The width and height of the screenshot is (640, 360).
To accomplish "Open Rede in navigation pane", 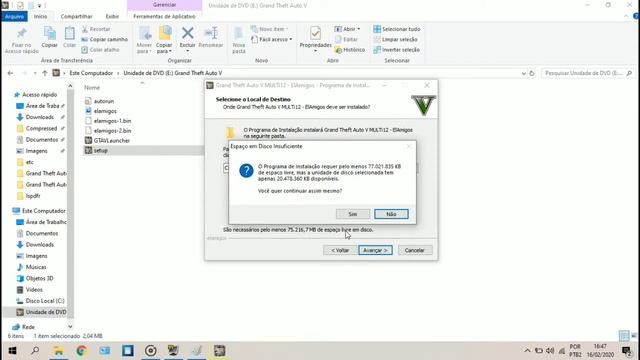I will tap(28, 327).
